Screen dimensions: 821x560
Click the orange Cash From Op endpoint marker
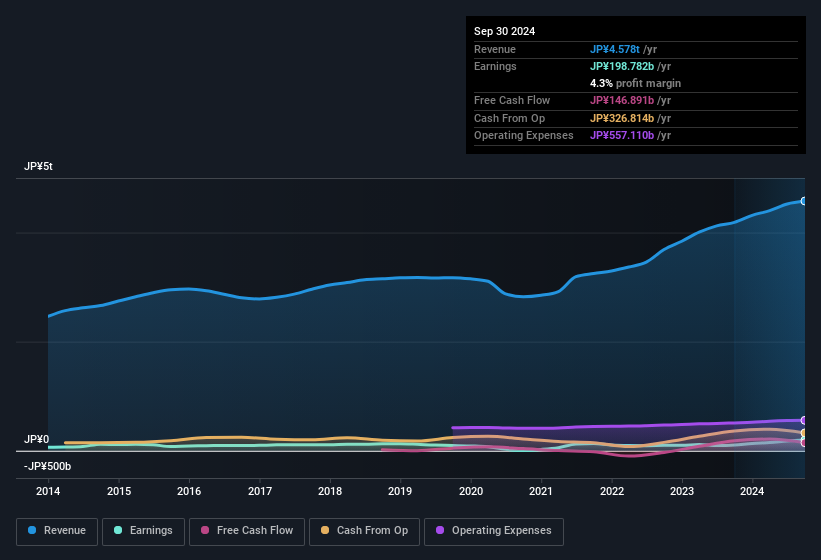[803, 433]
